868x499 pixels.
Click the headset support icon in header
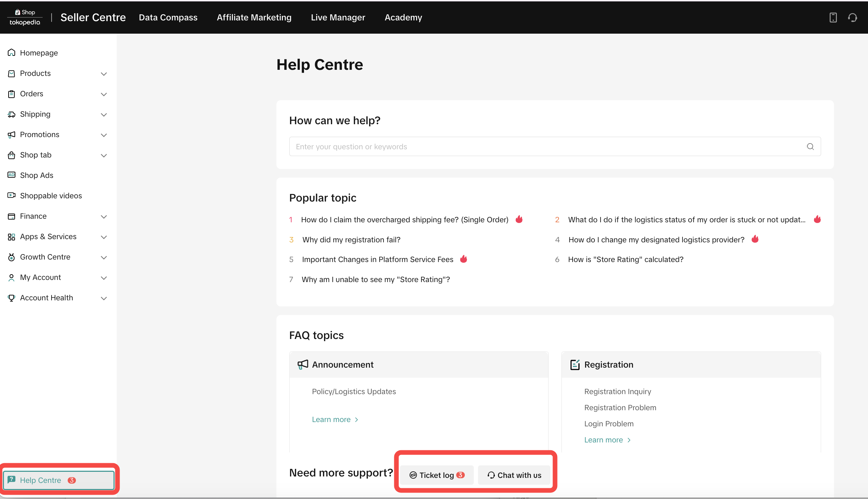pyautogui.click(x=853, y=18)
